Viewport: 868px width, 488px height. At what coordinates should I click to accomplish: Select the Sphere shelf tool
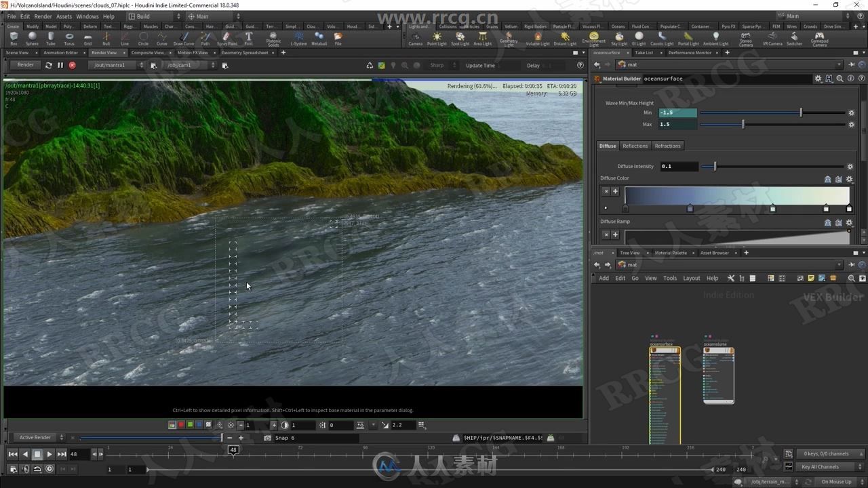click(x=32, y=39)
